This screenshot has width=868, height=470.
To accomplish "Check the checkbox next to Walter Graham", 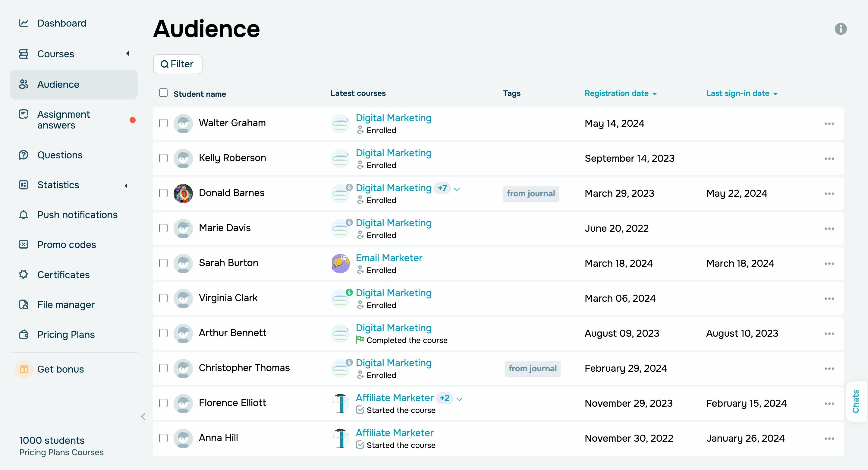I will [163, 123].
